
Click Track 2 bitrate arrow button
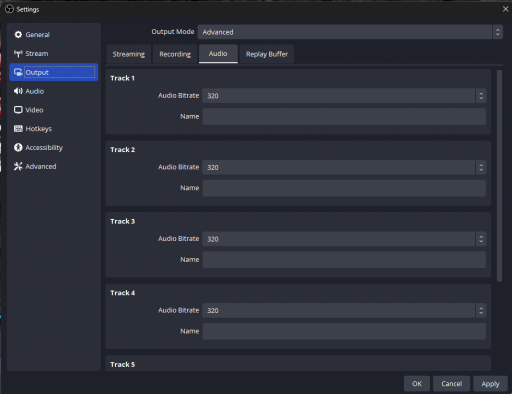tap(481, 167)
